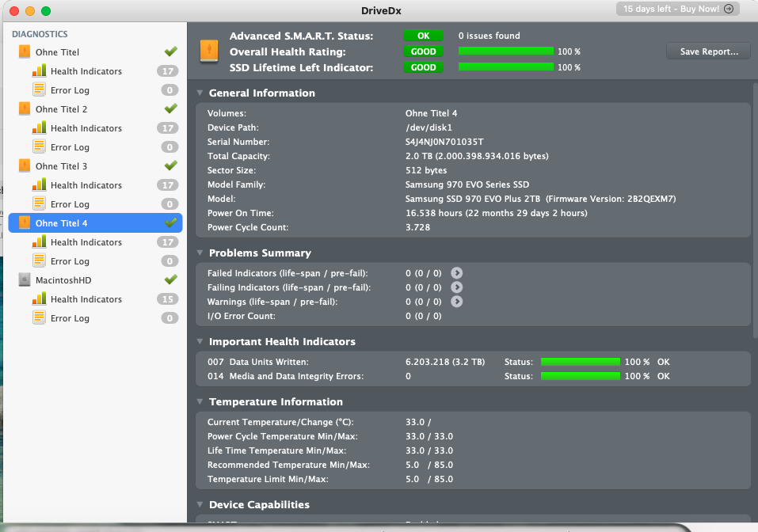Select Health Indicators under Ohne Titel 4
Viewport: 758px width, 532px height.
(x=86, y=242)
